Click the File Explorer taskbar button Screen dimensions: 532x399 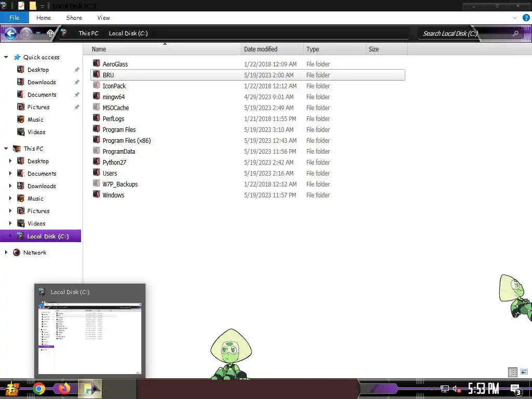[90, 389]
